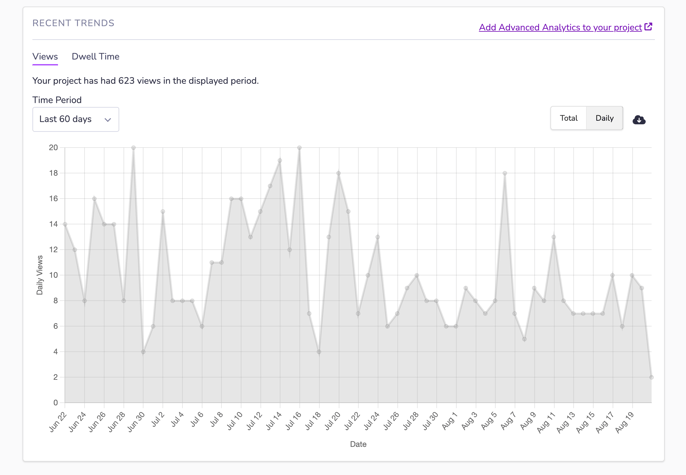Click the final data point at 2 views
The image size is (686, 475).
(x=651, y=377)
